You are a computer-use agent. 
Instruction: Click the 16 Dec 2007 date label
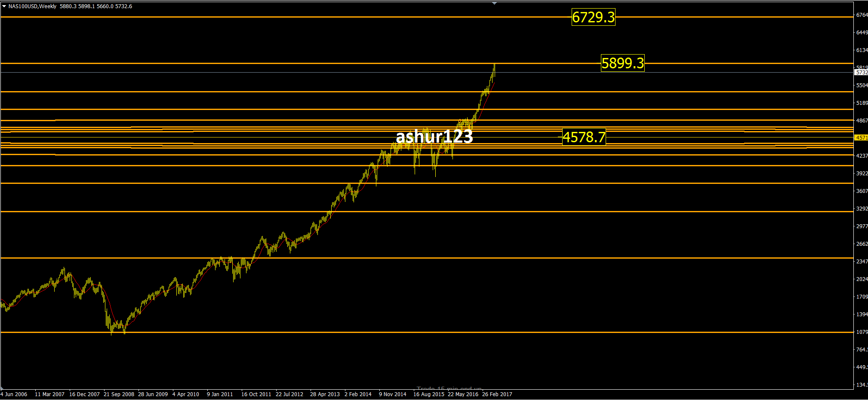tap(84, 394)
